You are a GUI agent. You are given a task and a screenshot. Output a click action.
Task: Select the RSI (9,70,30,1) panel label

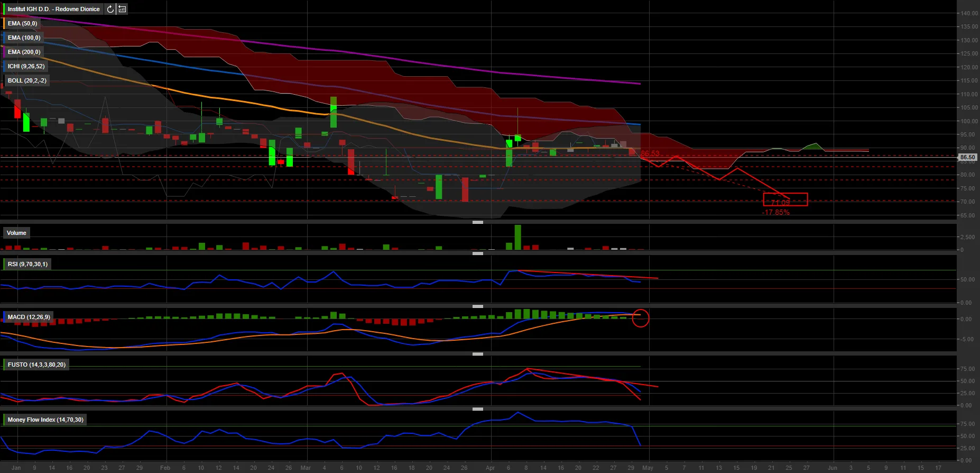27,264
